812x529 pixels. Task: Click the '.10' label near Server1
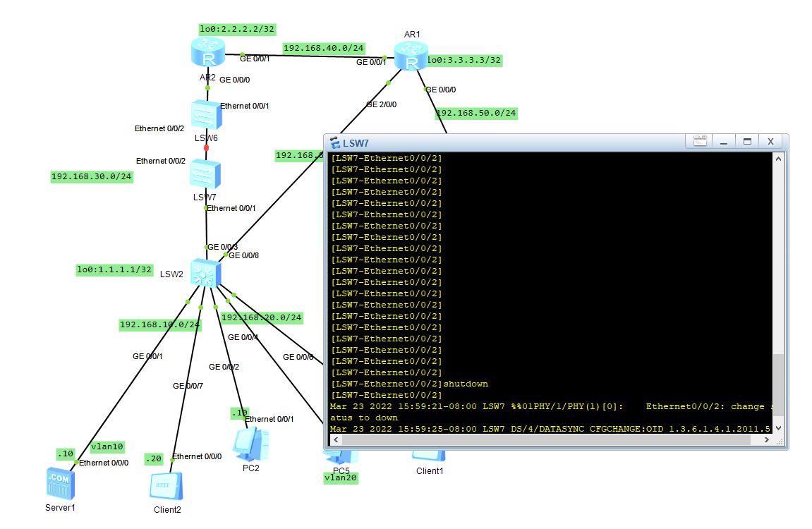66,454
